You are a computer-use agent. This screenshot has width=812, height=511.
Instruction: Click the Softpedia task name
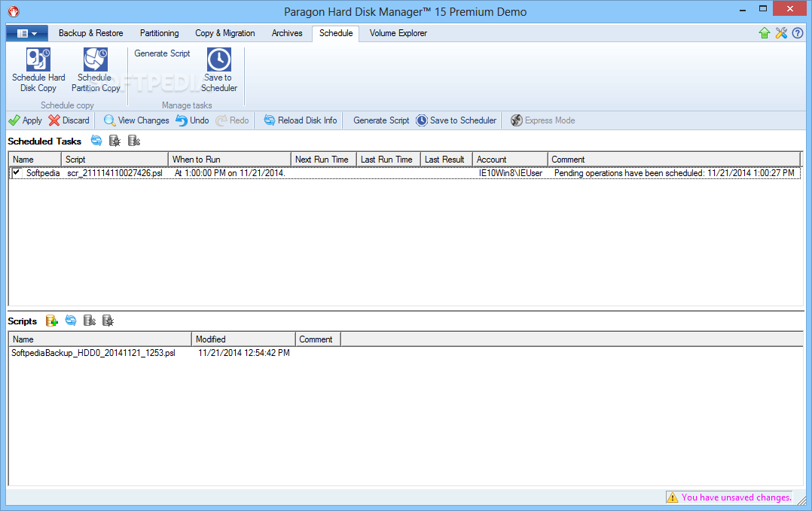tap(43, 173)
